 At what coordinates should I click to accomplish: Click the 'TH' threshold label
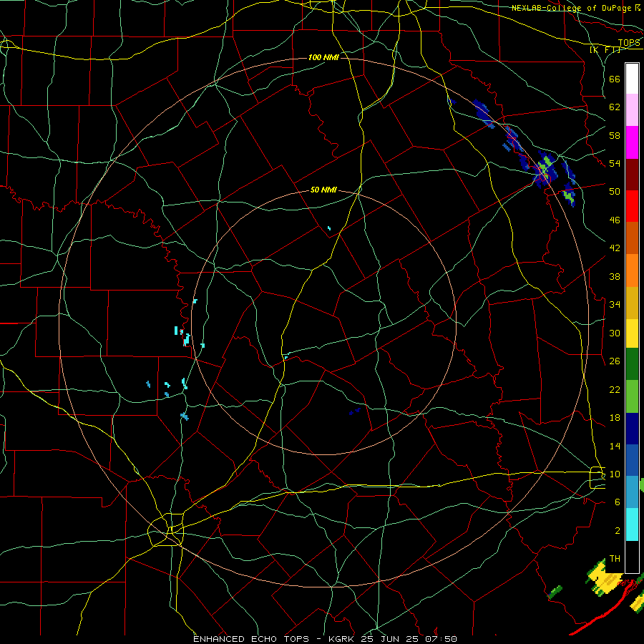615,559
